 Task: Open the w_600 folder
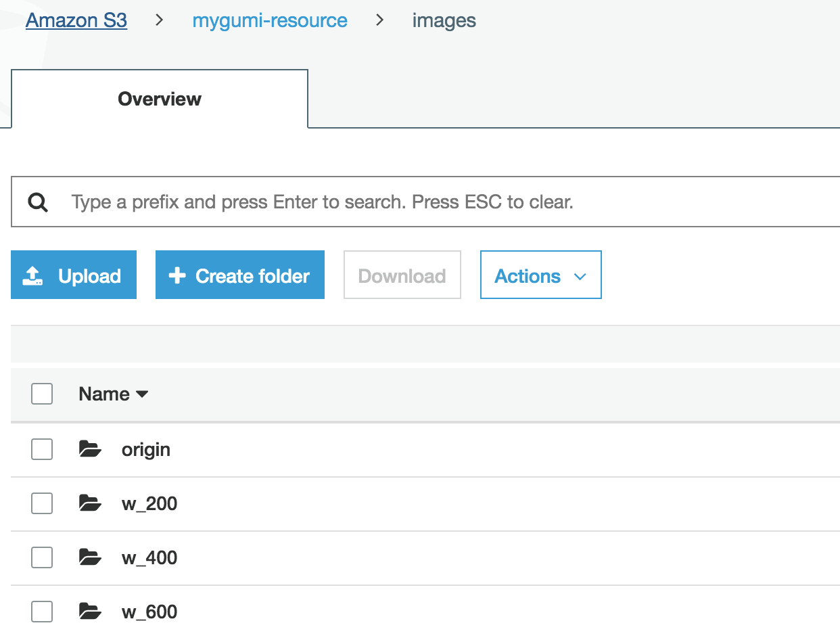[x=149, y=612]
